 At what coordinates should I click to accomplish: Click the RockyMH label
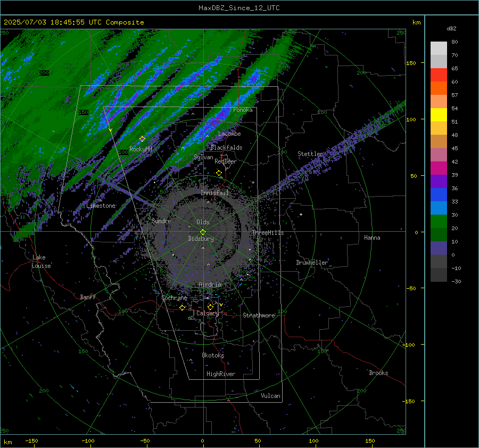coord(141,149)
